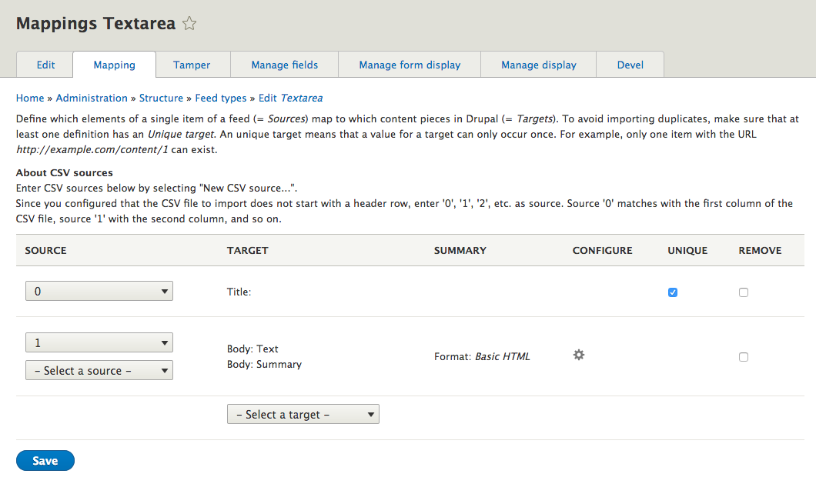Open the Manage form display tab
Image resolution: width=816 pixels, height=504 pixels.
click(x=409, y=65)
